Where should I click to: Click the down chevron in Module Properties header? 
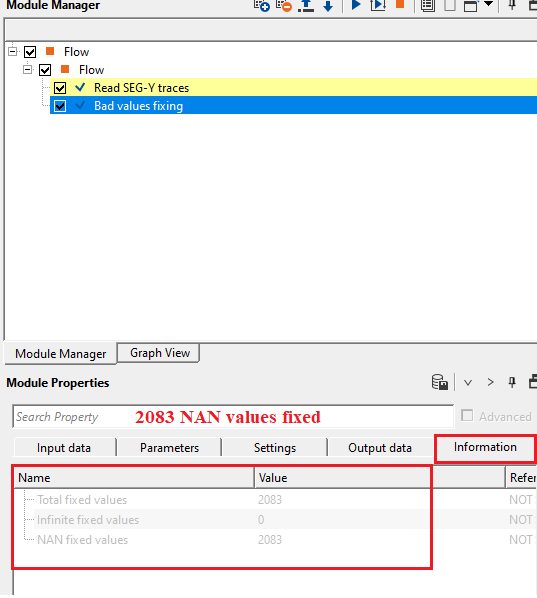pyautogui.click(x=468, y=383)
